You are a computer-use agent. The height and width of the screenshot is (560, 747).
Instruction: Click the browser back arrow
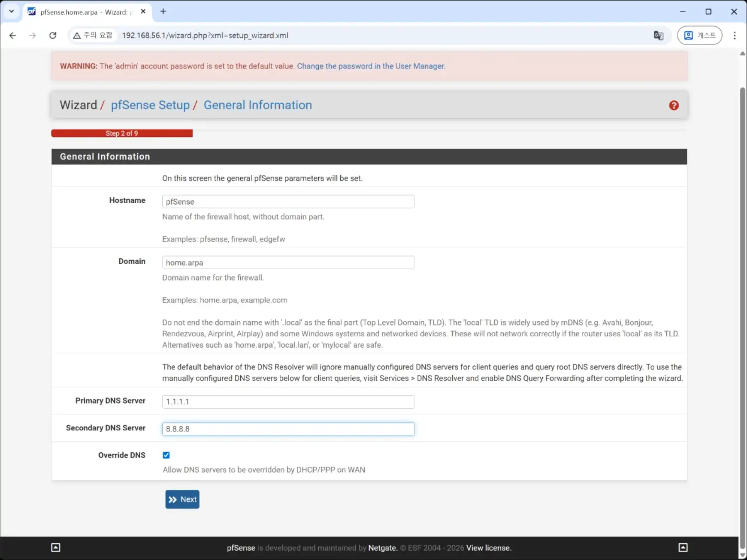click(13, 36)
